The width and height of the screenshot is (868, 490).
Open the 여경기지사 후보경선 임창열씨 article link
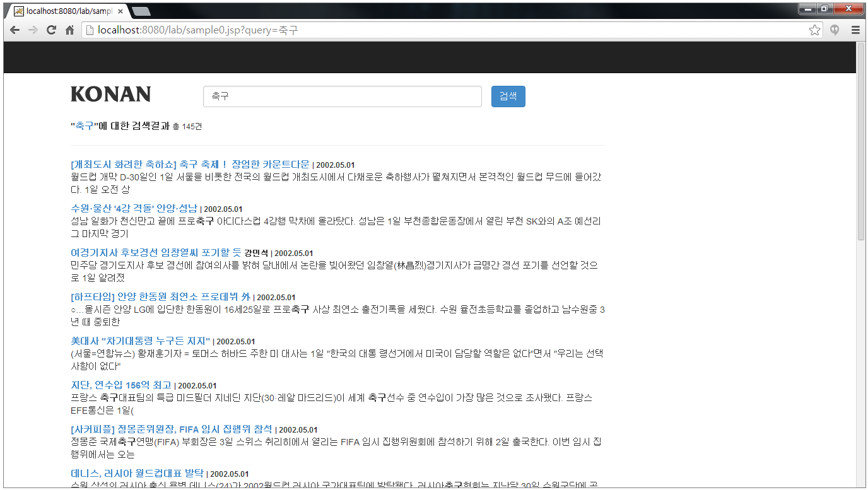156,252
